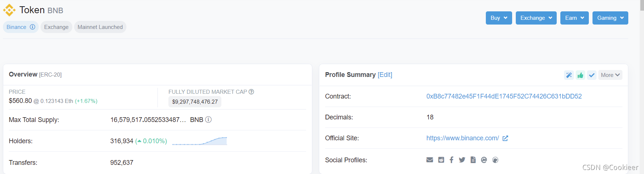Select the Mainnet Launched tag
The image size is (644, 174).
100,27
